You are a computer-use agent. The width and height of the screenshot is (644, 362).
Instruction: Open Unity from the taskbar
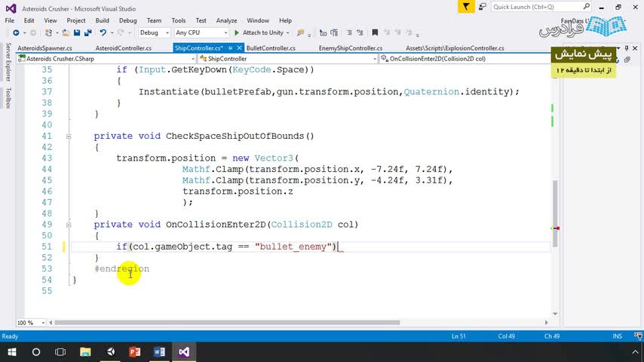[111, 352]
